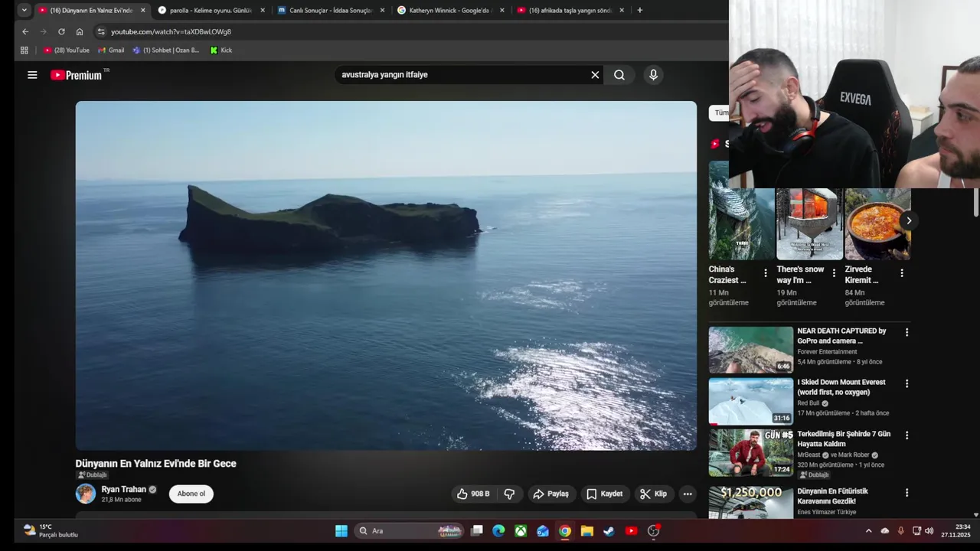Image resolution: width=980 pixels, height=551 pixels.
Task: Open options for NEAR DEATH CAPTURED video
Action: tap(906, 332)
